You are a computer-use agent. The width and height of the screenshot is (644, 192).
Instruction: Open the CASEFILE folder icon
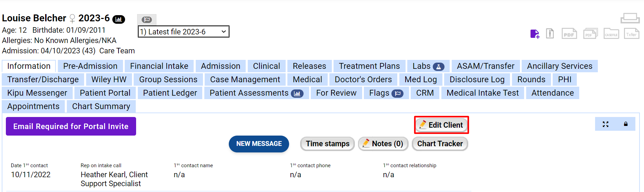coord(611,34)
